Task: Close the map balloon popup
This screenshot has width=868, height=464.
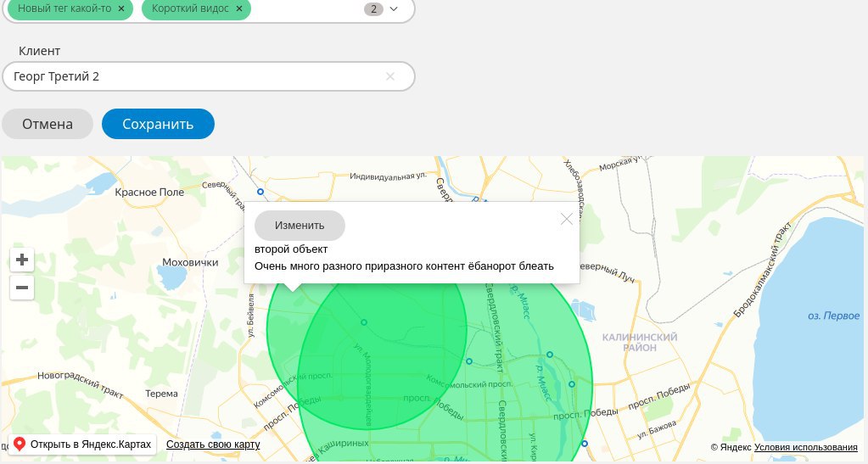Action: point(566,219)
